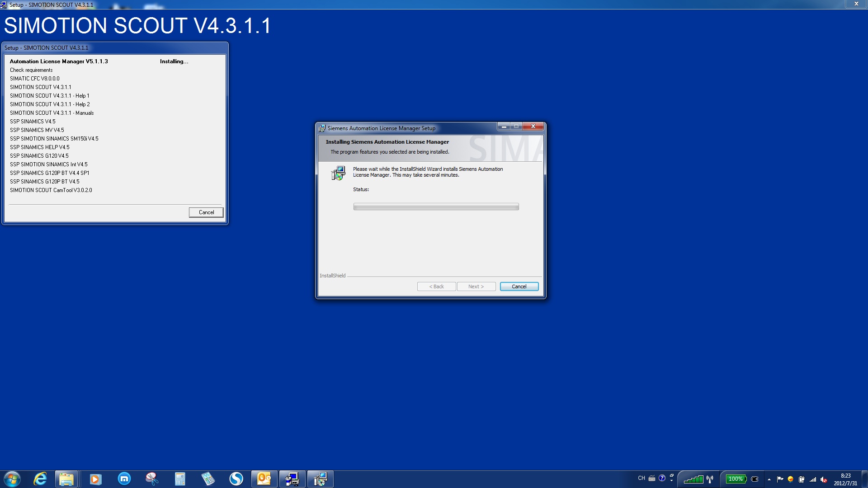Select the License Manager installer taskbar button
868x488 pixels.
point(321,479)
